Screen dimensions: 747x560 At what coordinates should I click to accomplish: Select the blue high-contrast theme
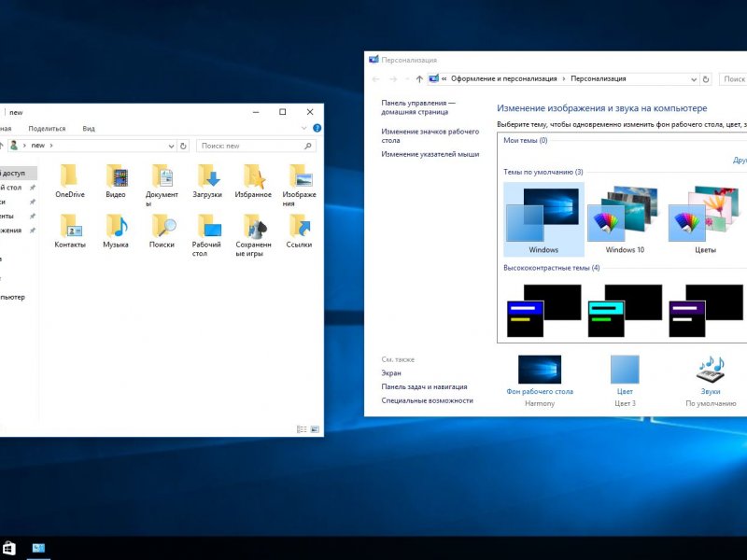543,311
